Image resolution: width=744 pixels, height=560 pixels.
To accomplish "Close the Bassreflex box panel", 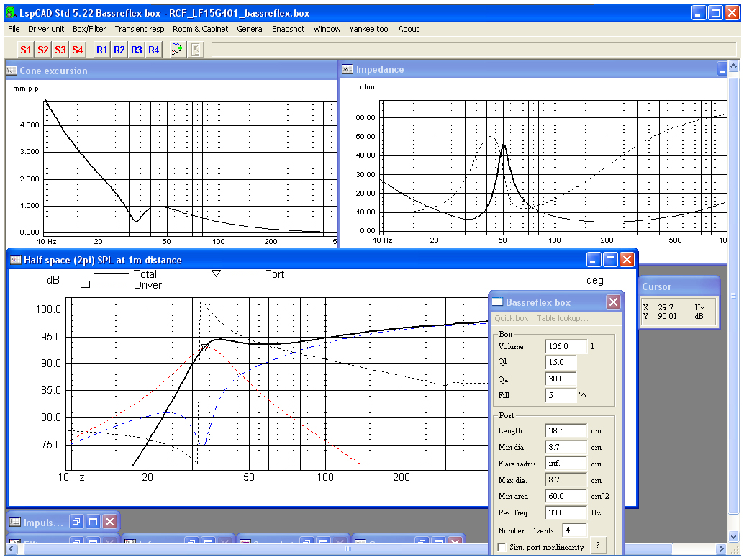I will [x=614, y=302].
